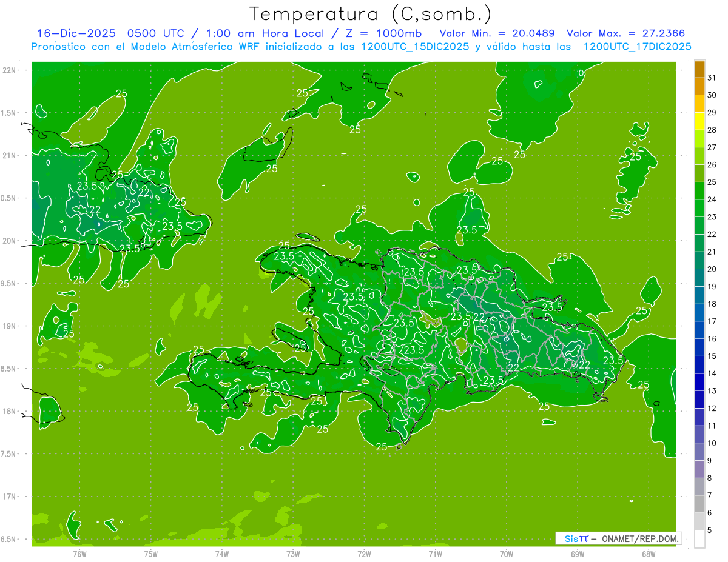728x562 pixels.
Task: Pick the purple segment between 9 and 10
Action: click(699, 452)
